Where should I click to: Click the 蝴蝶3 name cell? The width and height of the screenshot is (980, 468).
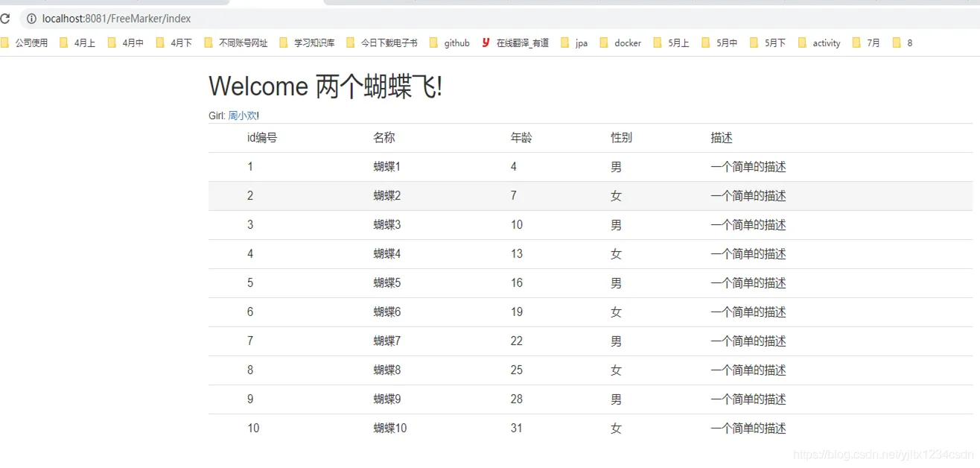[387, 225]
